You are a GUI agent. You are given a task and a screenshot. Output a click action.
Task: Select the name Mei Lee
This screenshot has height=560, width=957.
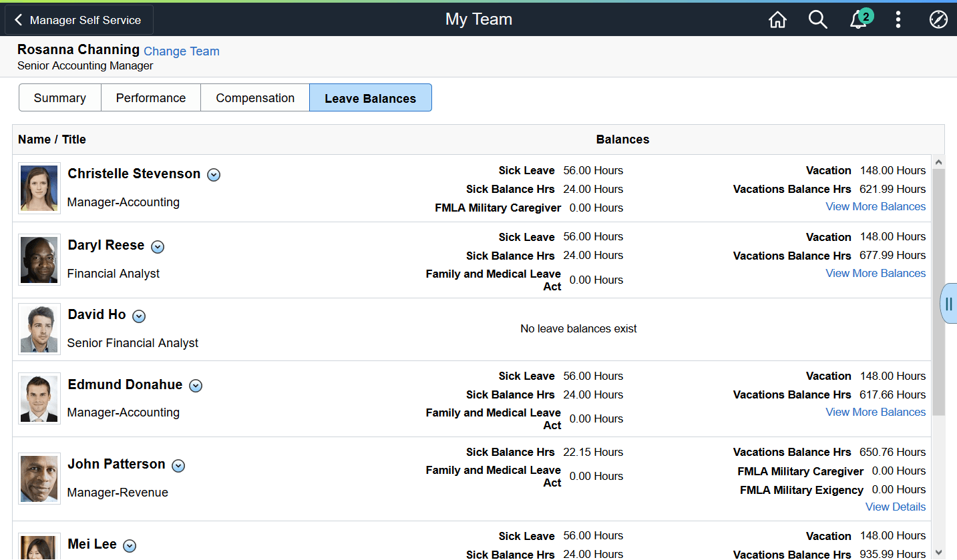pyautogui.click(x=92, y=544)
